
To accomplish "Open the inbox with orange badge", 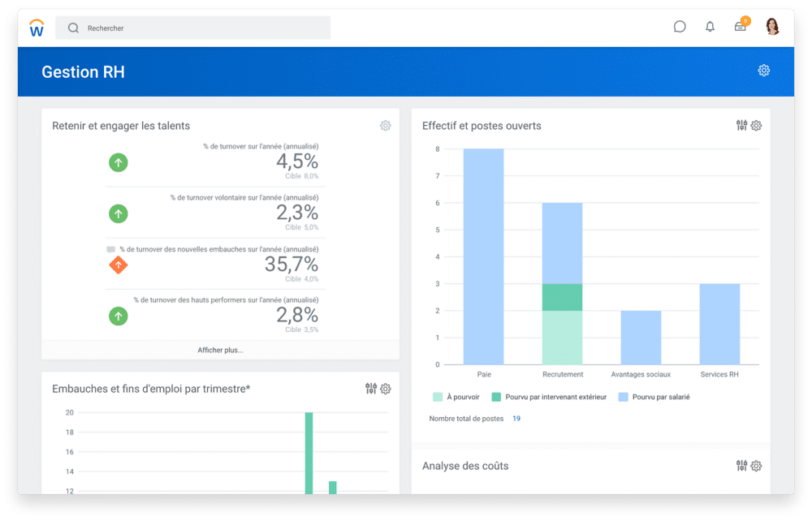I will click(741, 27).
